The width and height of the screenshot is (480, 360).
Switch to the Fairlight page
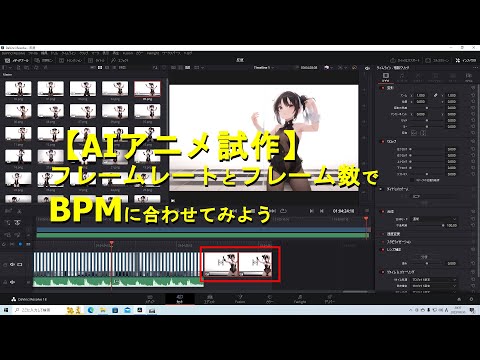coord(300,299)
